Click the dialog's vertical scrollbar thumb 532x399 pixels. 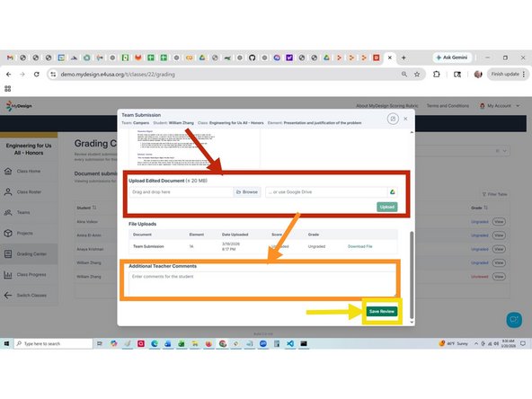coord(412,275)
